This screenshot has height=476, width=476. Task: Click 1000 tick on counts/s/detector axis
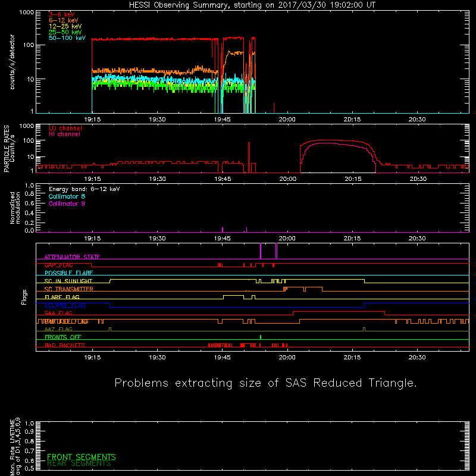27,12
